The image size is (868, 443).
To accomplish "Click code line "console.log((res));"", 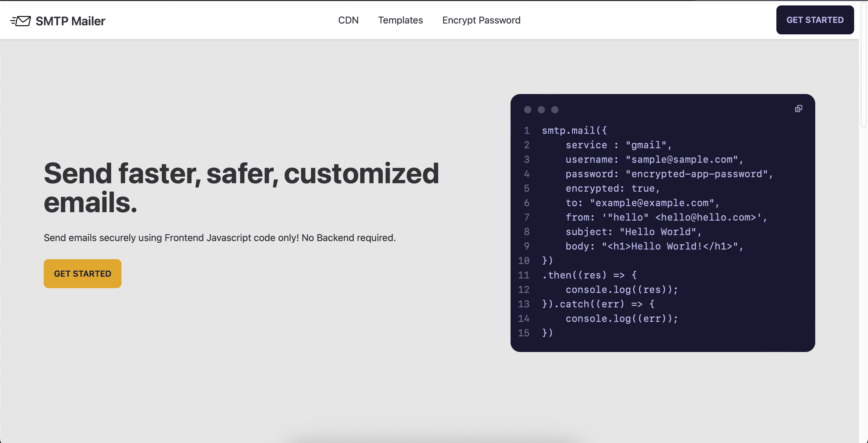I will [622, 289].
